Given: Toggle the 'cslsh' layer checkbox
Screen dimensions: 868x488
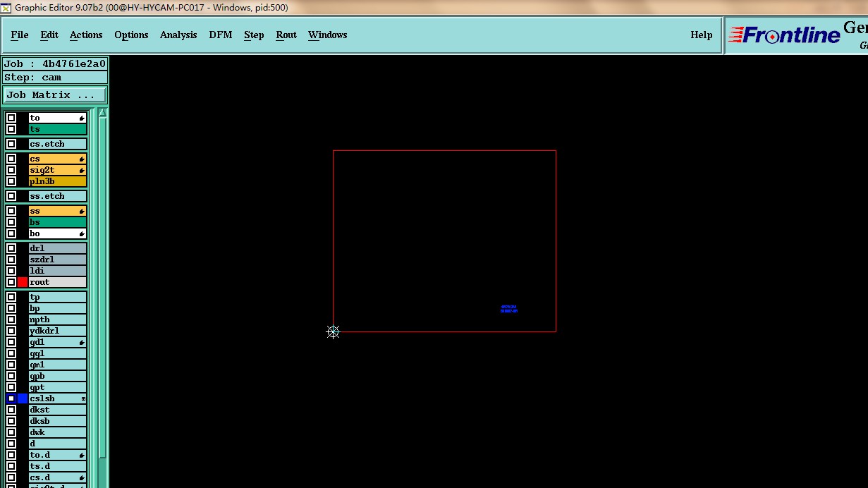Looking at the screenshot, I should 11,398.
